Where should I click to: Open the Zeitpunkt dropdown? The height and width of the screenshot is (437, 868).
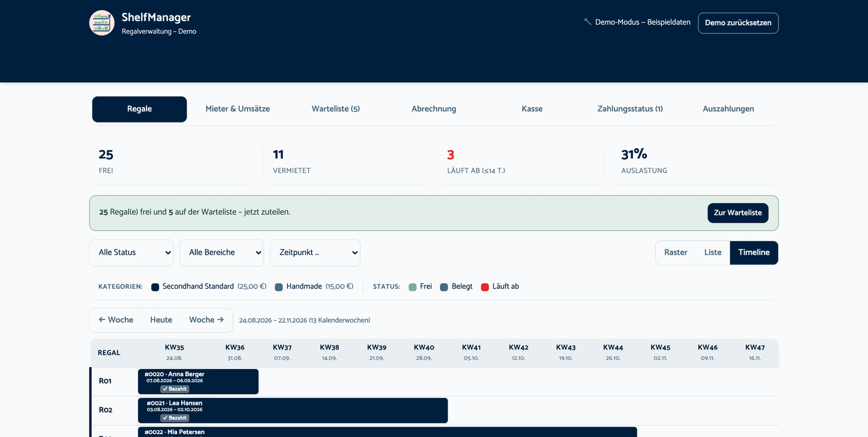click(x=315, y=253)
